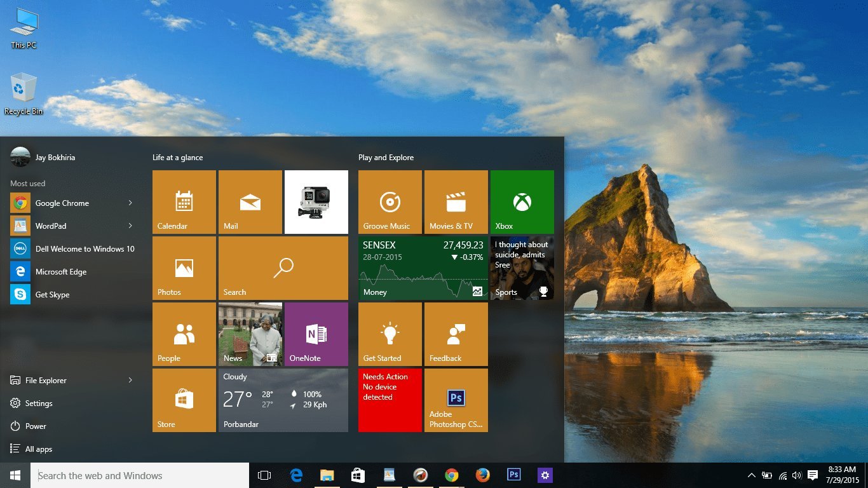
Task: Expand File Explorer submenu arrow
Action: click(130, 381)
